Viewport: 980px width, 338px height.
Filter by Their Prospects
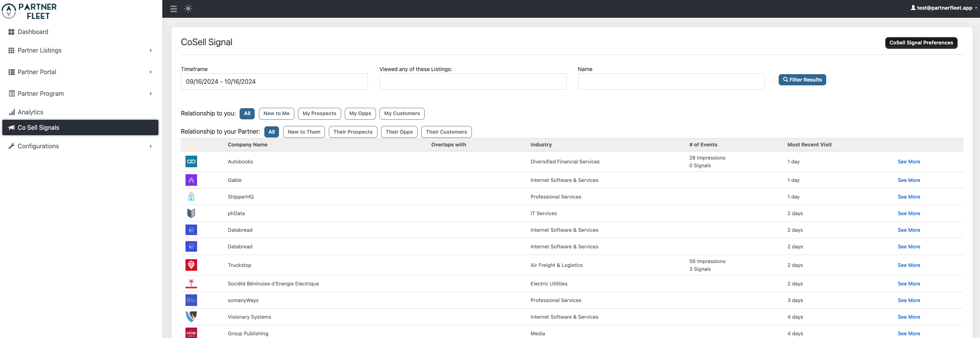pos(353,132)
